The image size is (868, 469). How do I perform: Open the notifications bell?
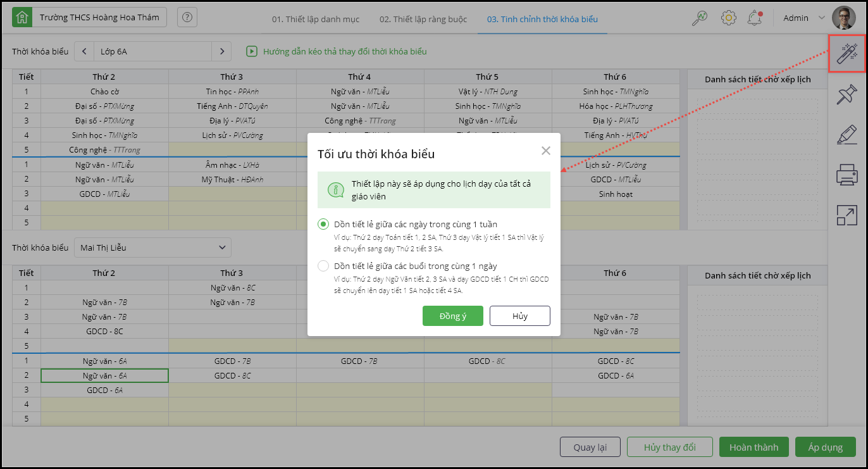(x=754, y=18)
